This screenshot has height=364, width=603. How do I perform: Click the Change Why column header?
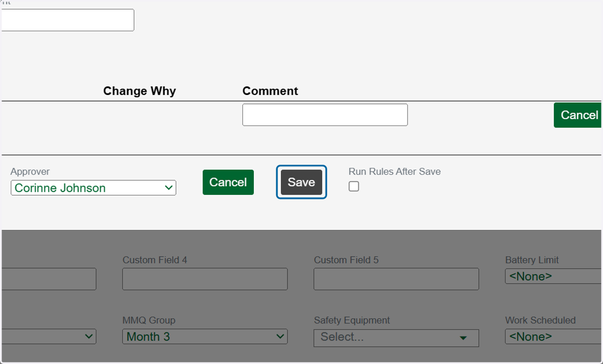pos(140,91)
